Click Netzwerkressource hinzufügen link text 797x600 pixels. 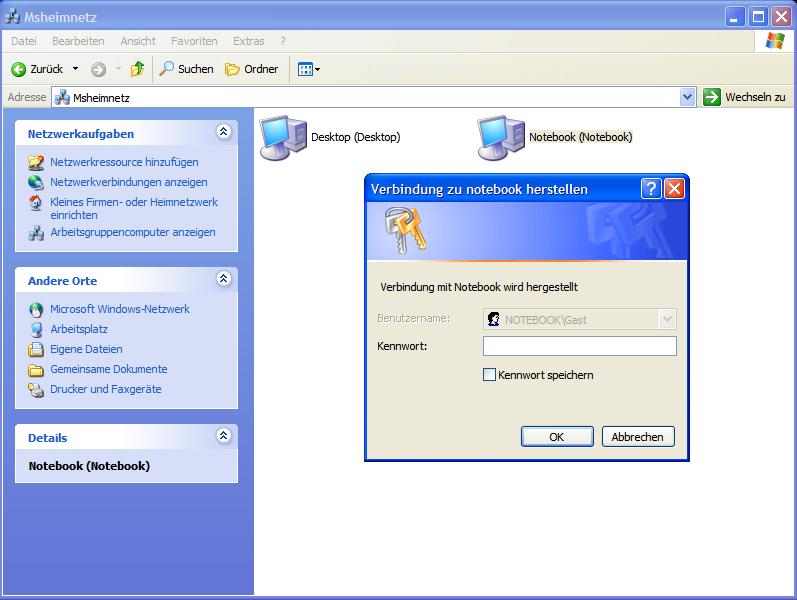tap(125, 162)
